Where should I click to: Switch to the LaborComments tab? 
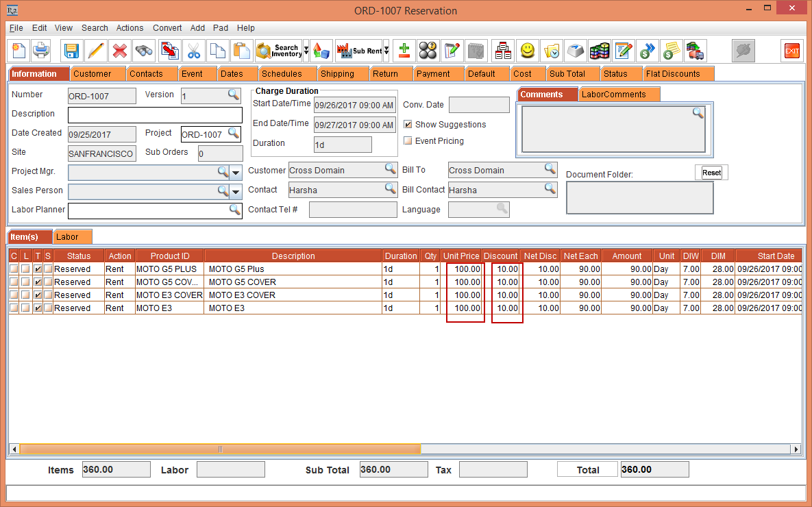tap(613, 95)
